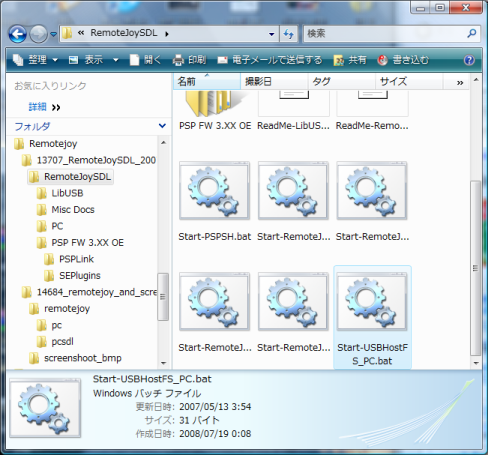
Task: Click the 書き込む burn button
Action: 403,60
